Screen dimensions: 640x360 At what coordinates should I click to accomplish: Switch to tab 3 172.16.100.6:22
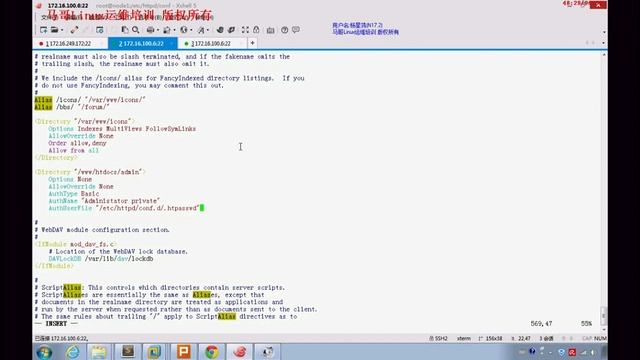click(x=211, y=43)
